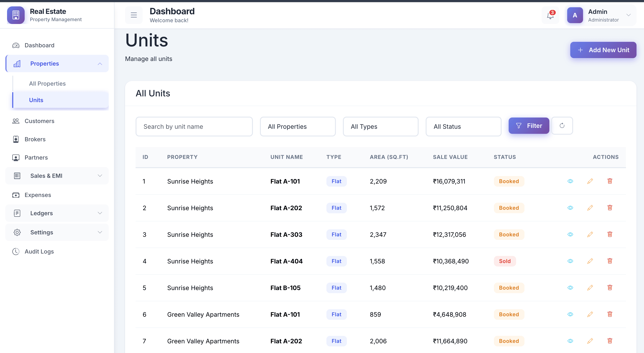Click the reset filters refresh icon
Screen dimensions: 644x353
(x=562, y=126)
